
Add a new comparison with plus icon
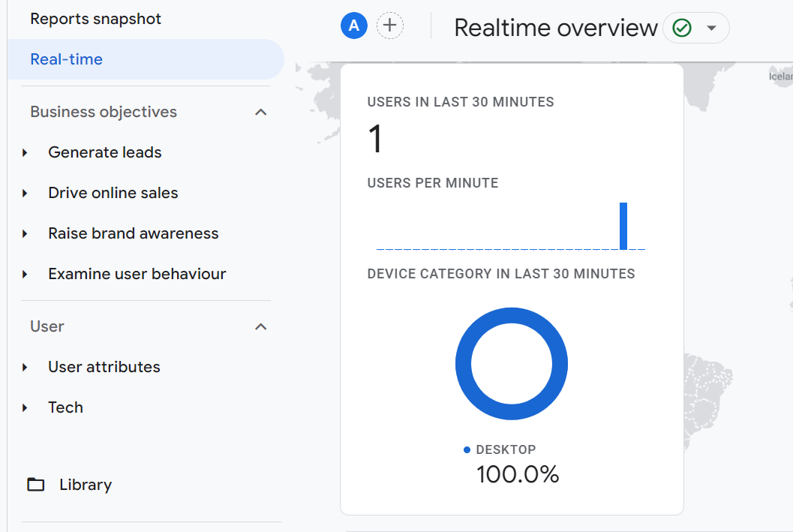tap(389, 26)
